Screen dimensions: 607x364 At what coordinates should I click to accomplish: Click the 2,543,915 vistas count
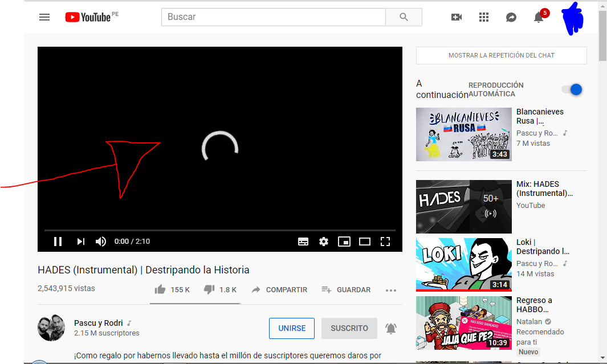coord(66,289)
